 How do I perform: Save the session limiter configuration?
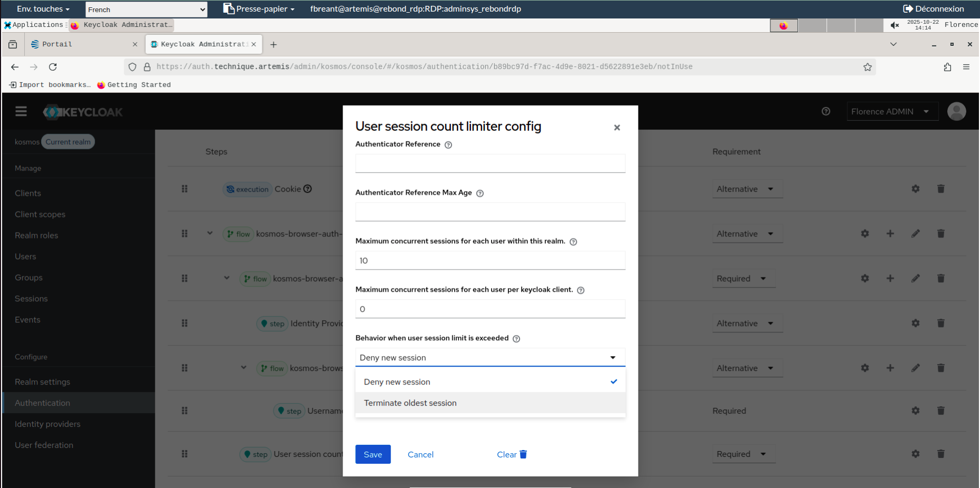point(373,454)
